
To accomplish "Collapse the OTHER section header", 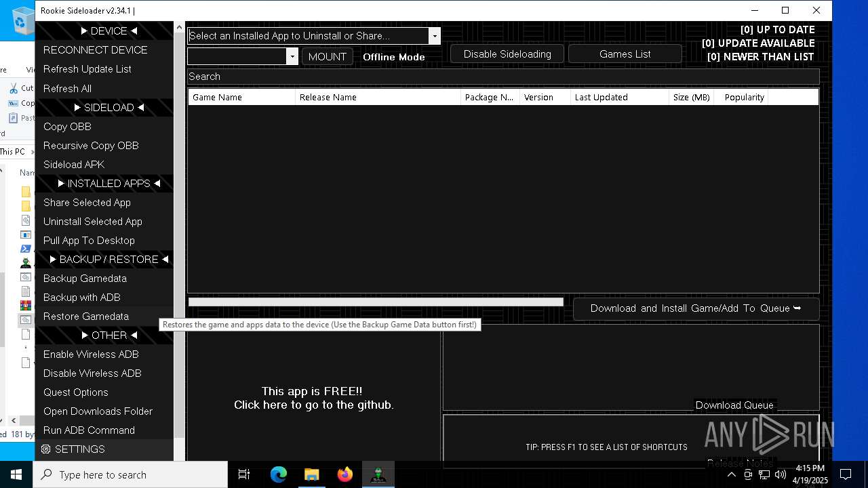I will 104,335.
